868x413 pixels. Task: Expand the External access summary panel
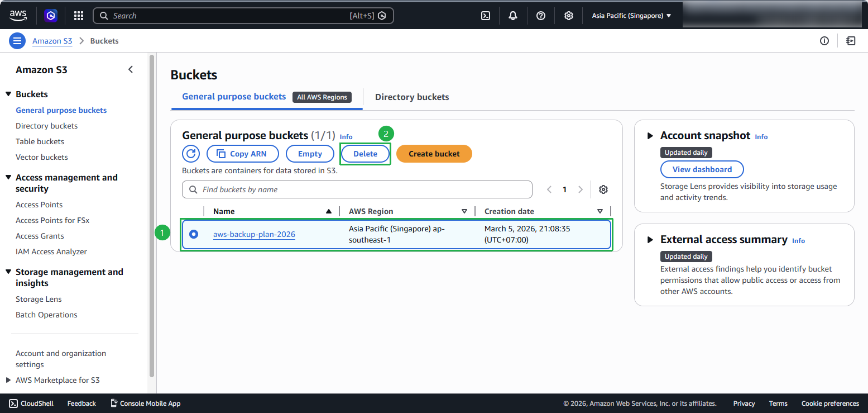click(650, 240)
